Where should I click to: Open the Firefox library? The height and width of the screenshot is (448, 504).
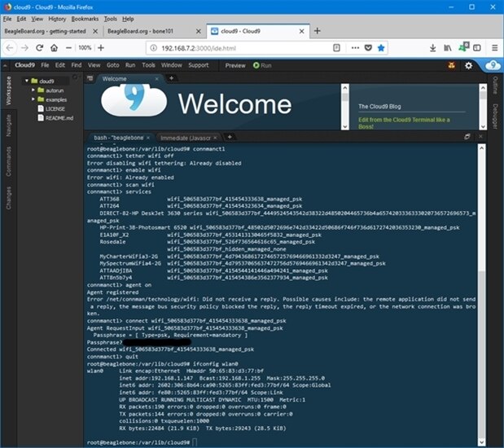point(448,48)
